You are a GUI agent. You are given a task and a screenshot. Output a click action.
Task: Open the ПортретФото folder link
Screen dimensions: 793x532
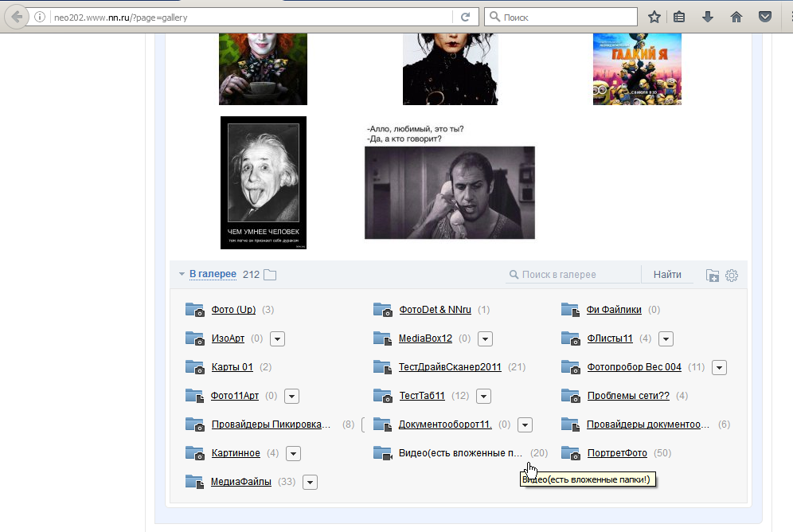coord(617,453)
